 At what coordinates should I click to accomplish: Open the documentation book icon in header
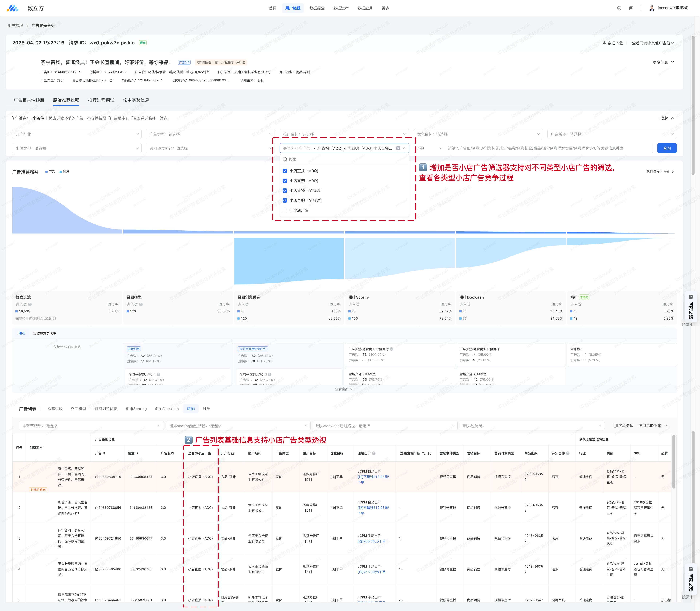[x=631, y=8]
